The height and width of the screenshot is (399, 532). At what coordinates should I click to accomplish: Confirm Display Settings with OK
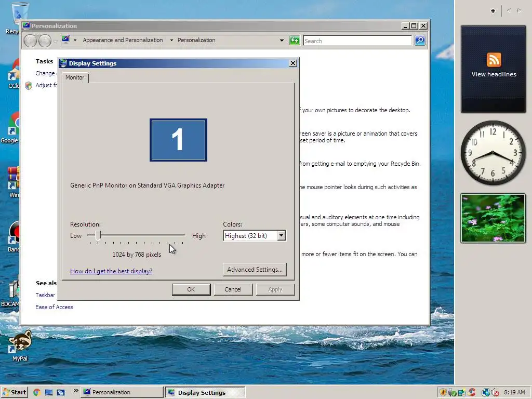pos(191,289)
